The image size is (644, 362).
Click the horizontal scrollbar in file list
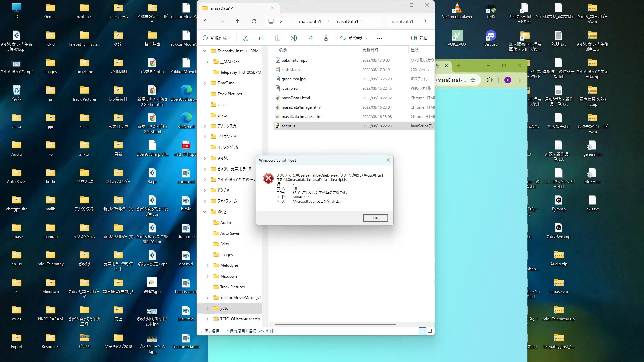pos(335,324)
